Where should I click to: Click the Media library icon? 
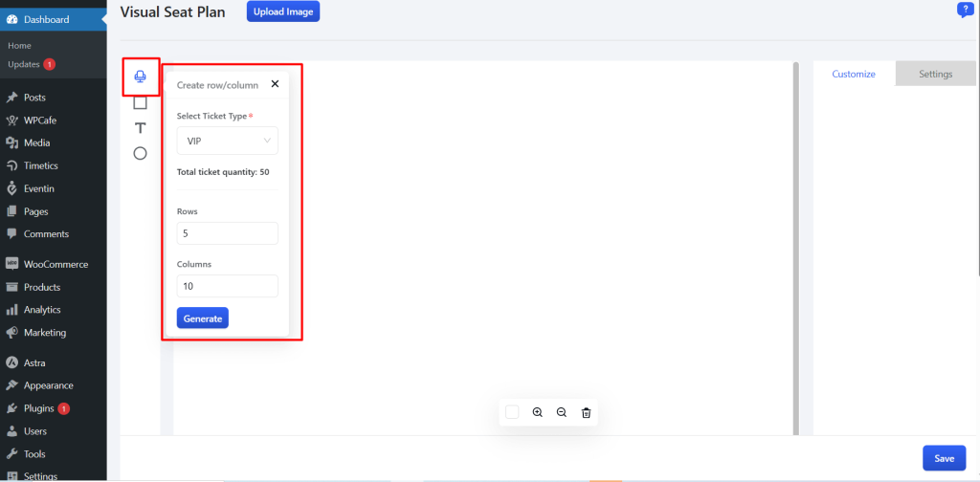(11, 143)
